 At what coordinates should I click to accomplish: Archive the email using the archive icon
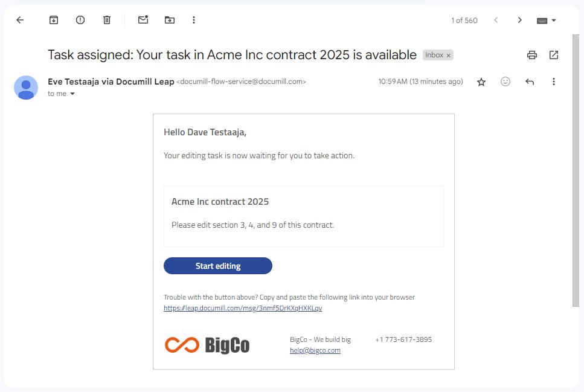coord(53,20)
